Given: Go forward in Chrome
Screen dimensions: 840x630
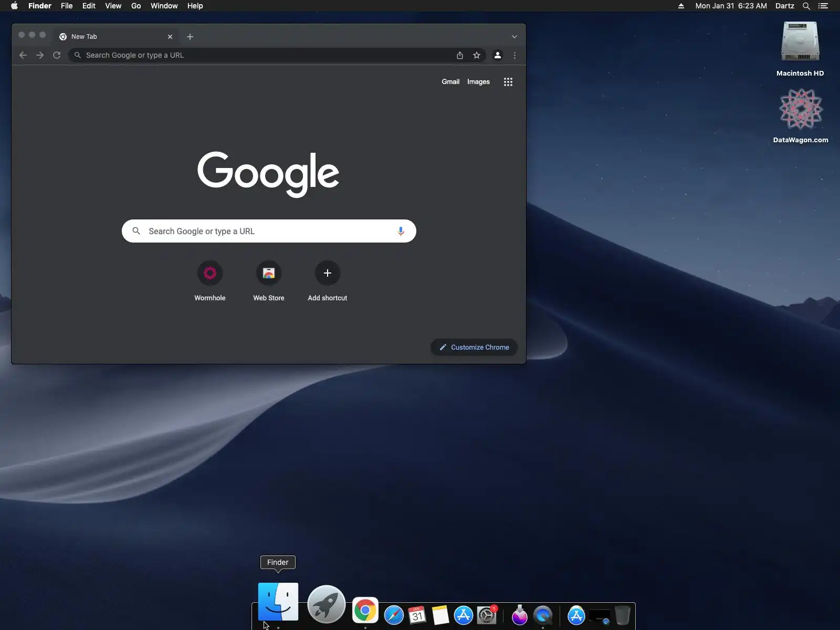Looking at the screenshot, I should [x=40, y=55].
